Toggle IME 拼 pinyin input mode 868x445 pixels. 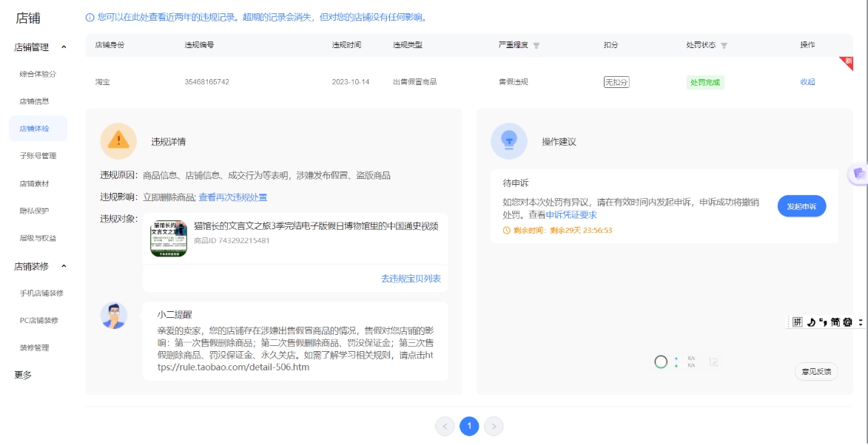(x=798, y=322)
